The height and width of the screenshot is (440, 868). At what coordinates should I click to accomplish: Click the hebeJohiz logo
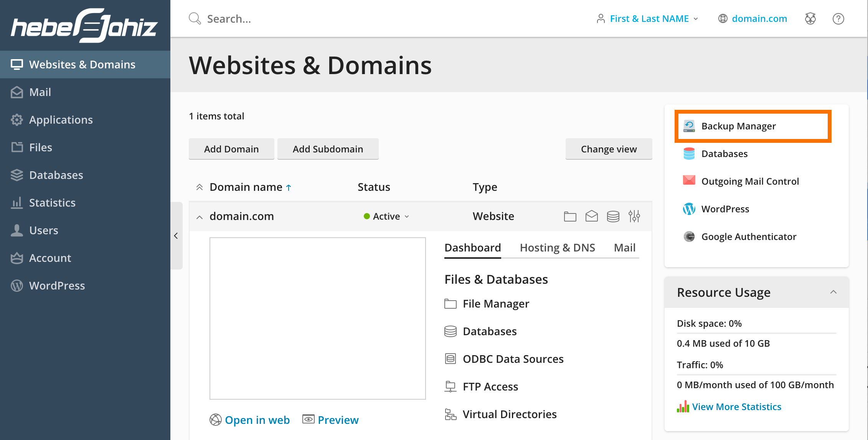pos(84,25)
